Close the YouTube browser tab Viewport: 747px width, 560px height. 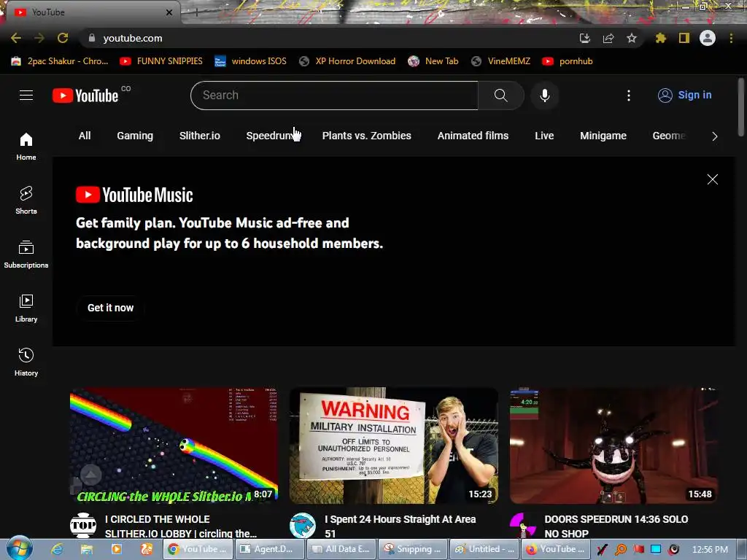tap(169, 12)
